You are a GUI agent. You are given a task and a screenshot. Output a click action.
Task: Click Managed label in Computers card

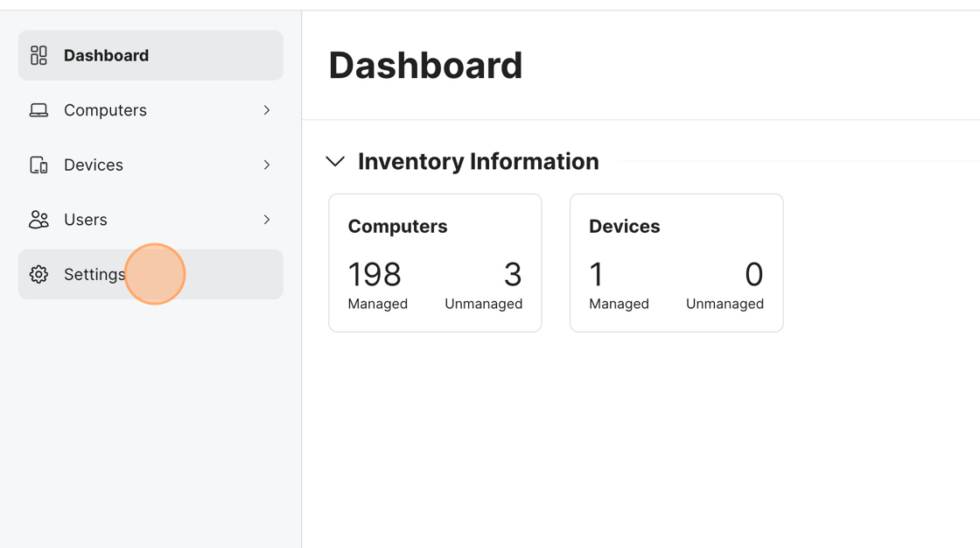(x=377, y=304)
